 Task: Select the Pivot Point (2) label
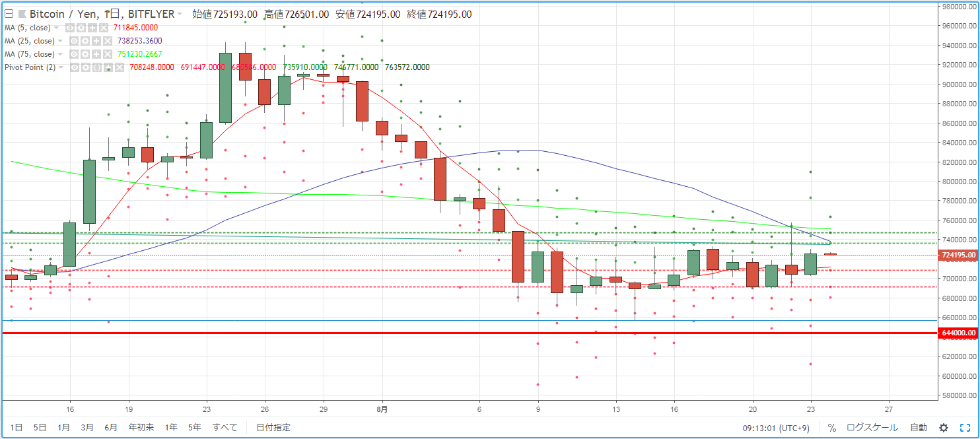click(30, 67)
